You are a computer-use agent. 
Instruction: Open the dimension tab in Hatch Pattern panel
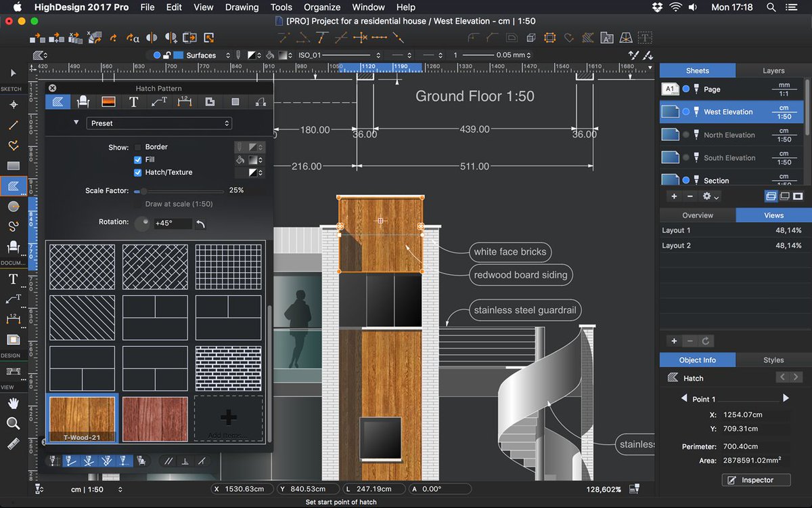tap(184, 102)
